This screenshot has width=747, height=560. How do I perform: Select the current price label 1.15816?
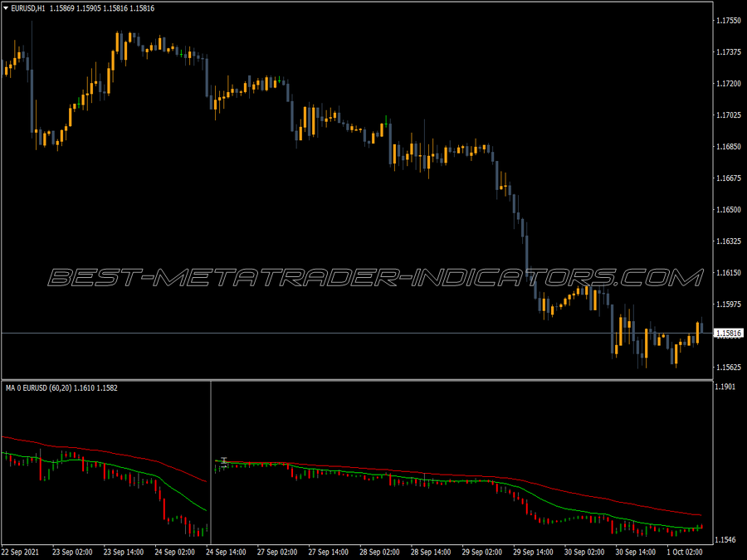tap(729, 334)
